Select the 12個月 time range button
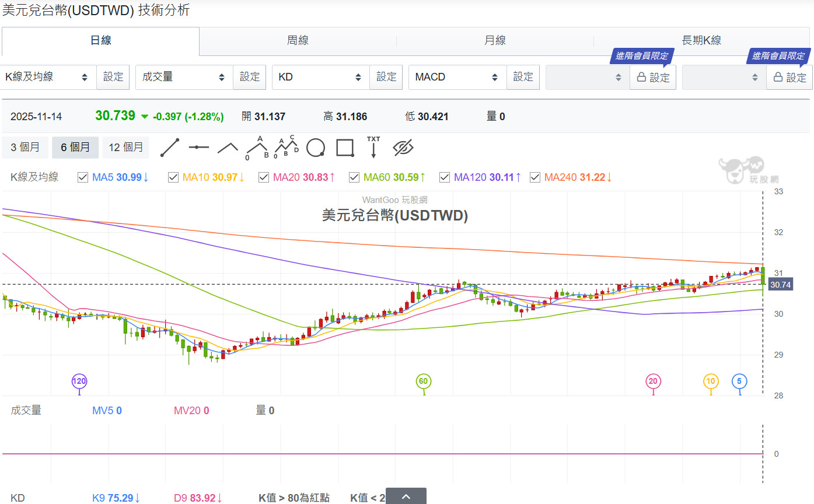Viewport: 814px width, 504px height. coord(125,148)
